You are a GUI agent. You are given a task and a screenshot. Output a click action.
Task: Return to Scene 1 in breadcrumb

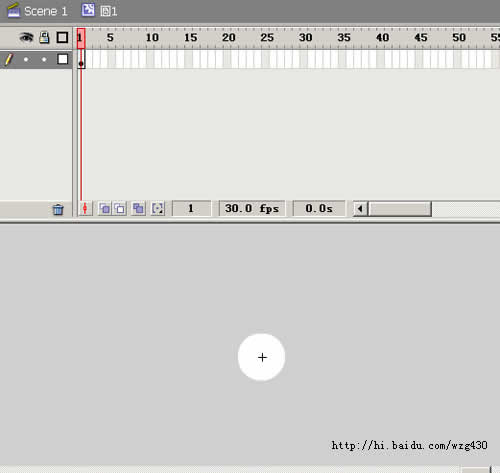pyautogui.click(x=46, y=11)
